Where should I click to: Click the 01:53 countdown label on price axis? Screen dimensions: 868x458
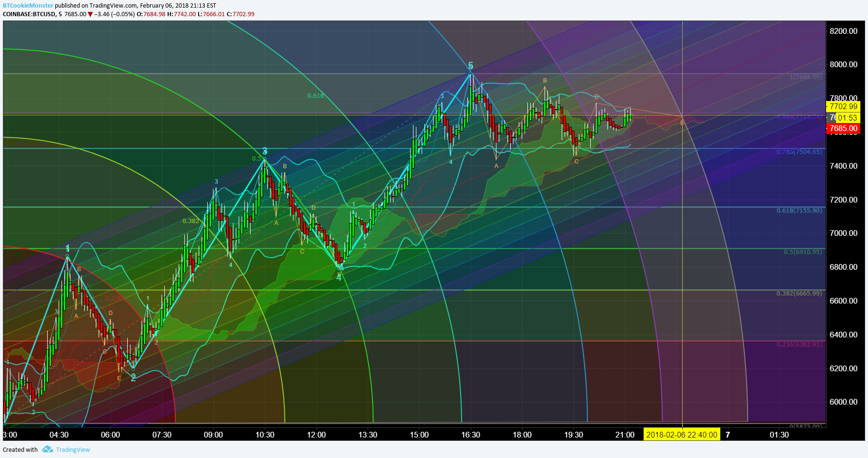(848, 118)
